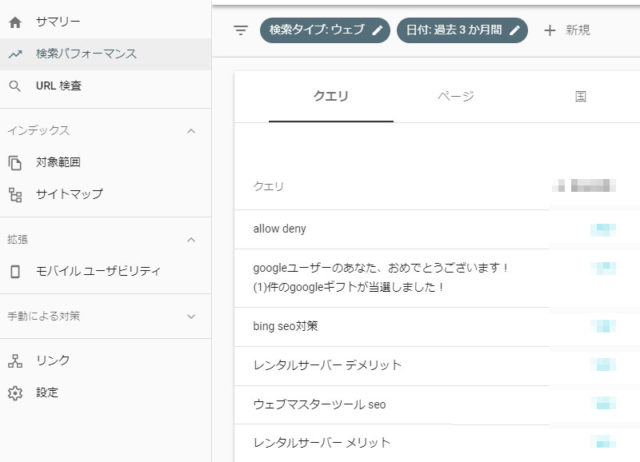Viewport: 640px width, 462px height.
Task: Switch to the クエリ tab
Action: (331, 97)
